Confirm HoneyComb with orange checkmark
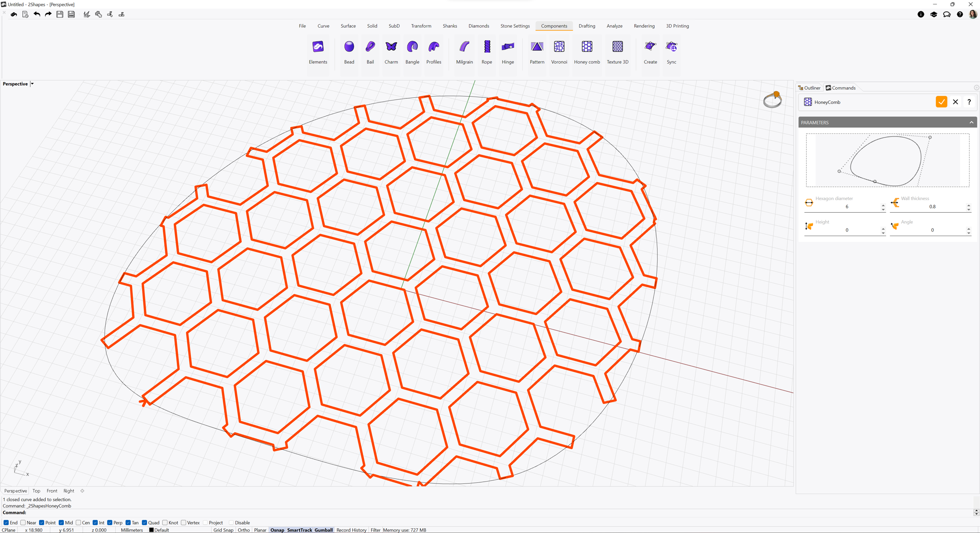The image size is (980, 533). point(941,102)
